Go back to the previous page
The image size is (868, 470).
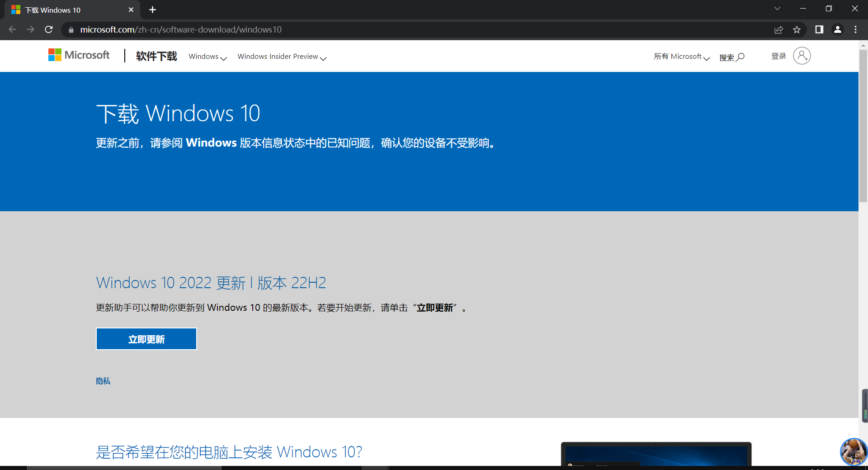coord(12,29)
